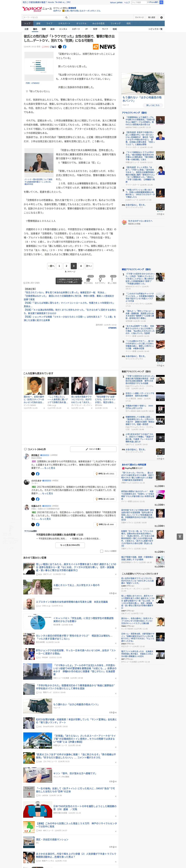Click コメントを書く button
This screenshot has height=868, width=186.
click(x=93, y=449)
